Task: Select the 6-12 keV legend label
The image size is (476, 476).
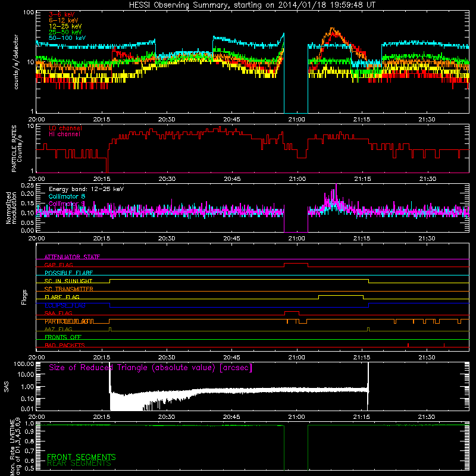Action: point(64,20)
